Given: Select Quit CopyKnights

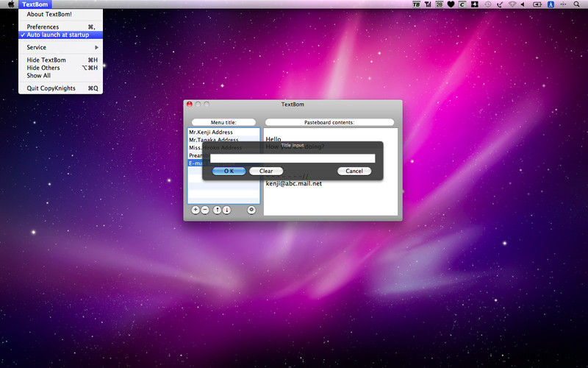Looking at the screenshot, I should coord(60,88).
